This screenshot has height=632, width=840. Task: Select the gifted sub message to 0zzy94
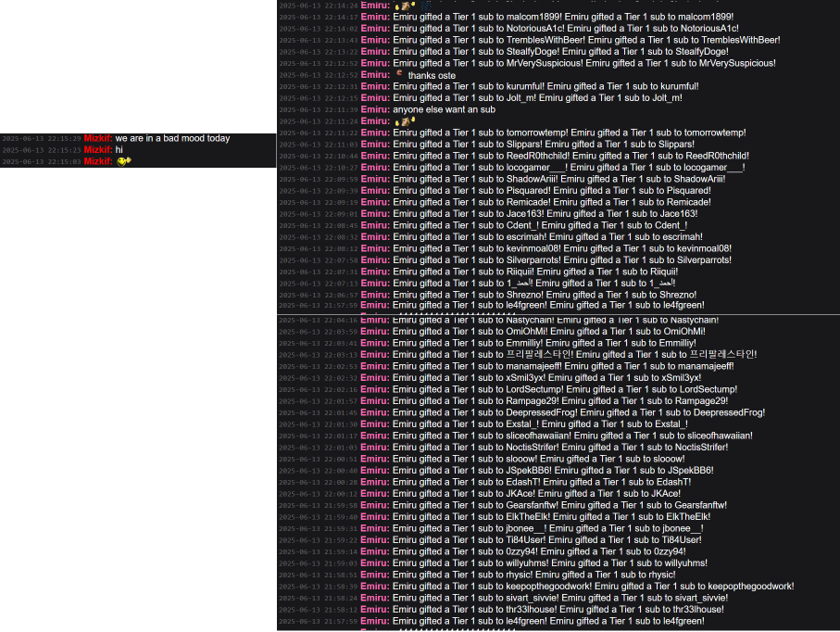point(539,551)
